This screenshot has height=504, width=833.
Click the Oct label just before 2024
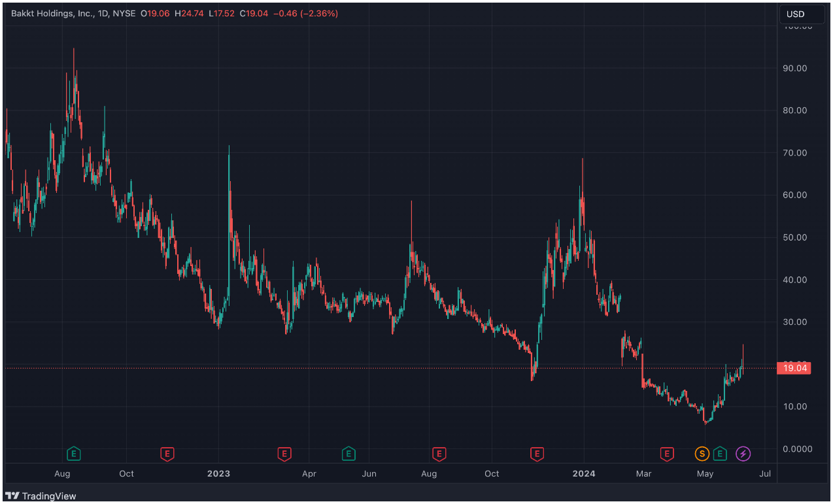coord(492,473)
